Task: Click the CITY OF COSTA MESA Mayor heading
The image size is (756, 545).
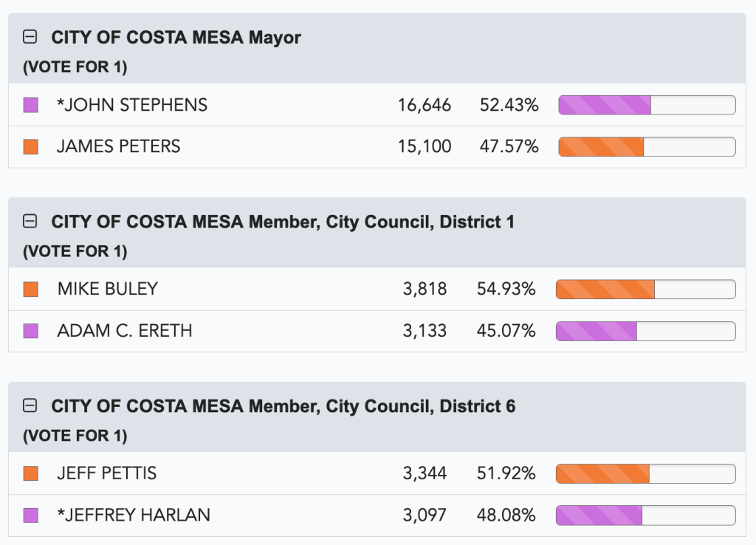Action: 176,37
